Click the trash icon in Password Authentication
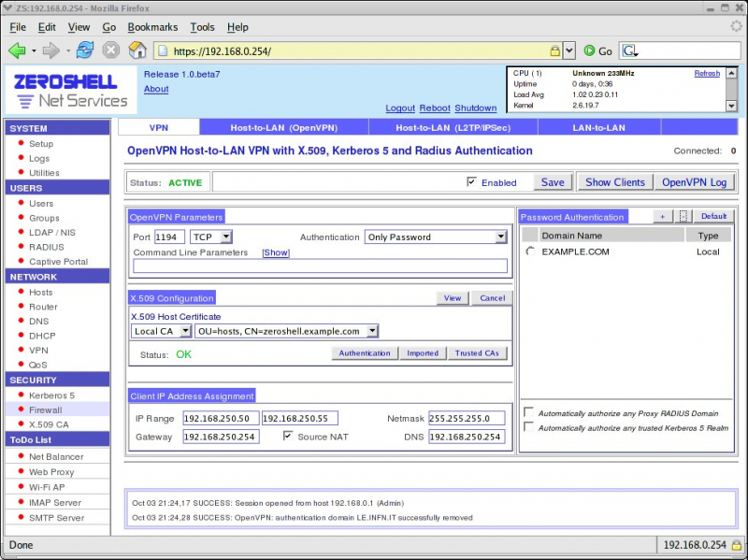This screenshot has height=560, width=748. click(x=683, y=216)
